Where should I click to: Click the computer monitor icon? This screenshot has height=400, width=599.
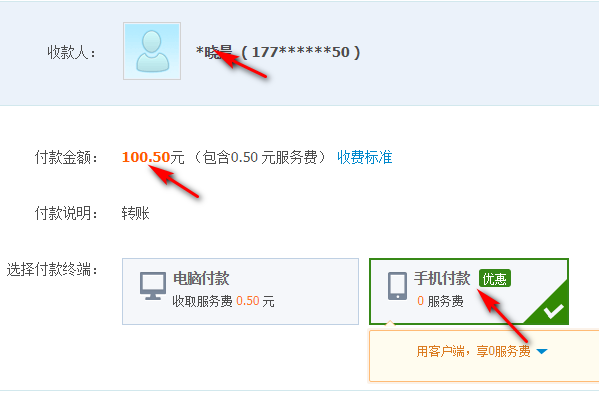coord(152,286)
